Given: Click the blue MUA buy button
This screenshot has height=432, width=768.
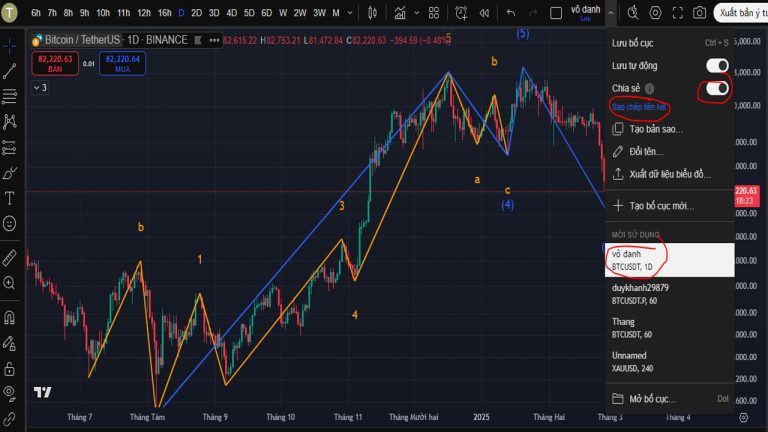Looking at the screenshot, I should (122, 64).
